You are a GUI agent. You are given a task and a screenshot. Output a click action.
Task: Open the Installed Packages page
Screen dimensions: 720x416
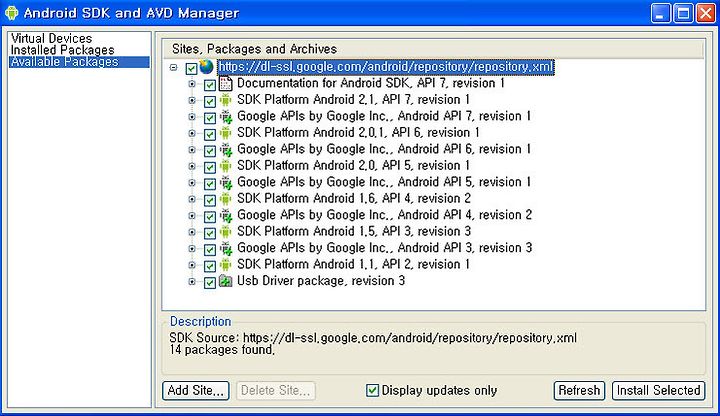(x=62, y=50)
